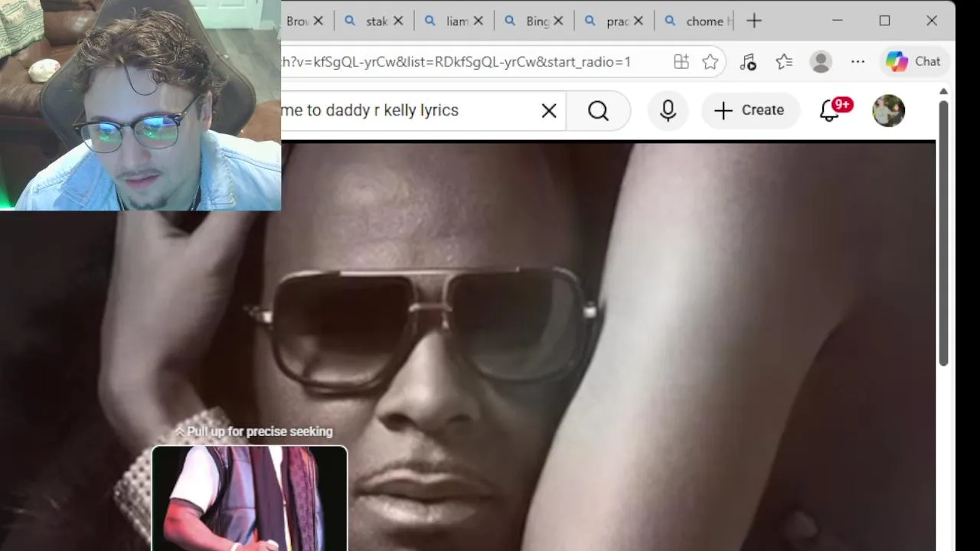This screenshot has height=551, width=980.
Task: Open browser settings and more menu
Action: 857,62
